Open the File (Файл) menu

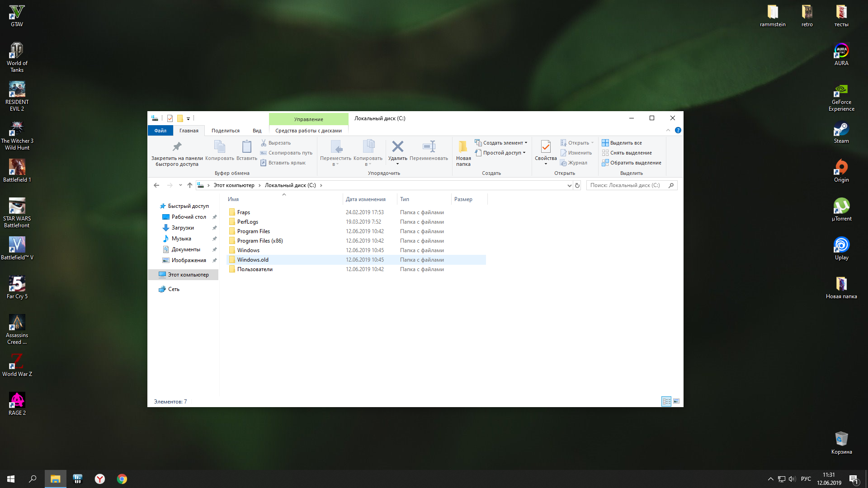click(x=160, y=131)
